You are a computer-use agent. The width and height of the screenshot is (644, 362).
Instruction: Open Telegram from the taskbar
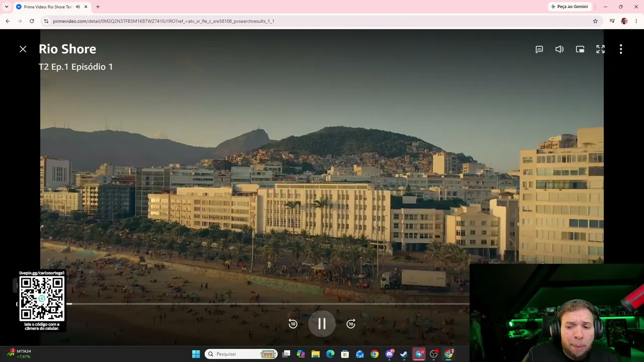[x=419, y=354]
